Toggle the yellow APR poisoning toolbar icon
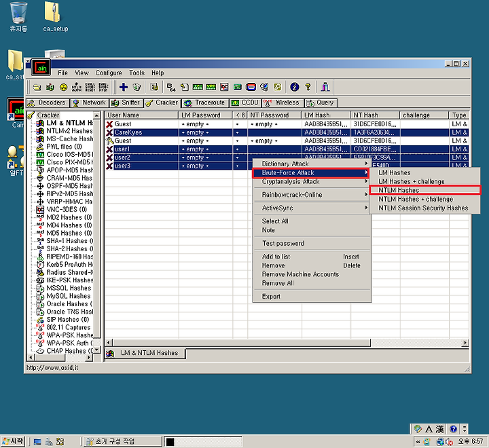 coord(64,87)
